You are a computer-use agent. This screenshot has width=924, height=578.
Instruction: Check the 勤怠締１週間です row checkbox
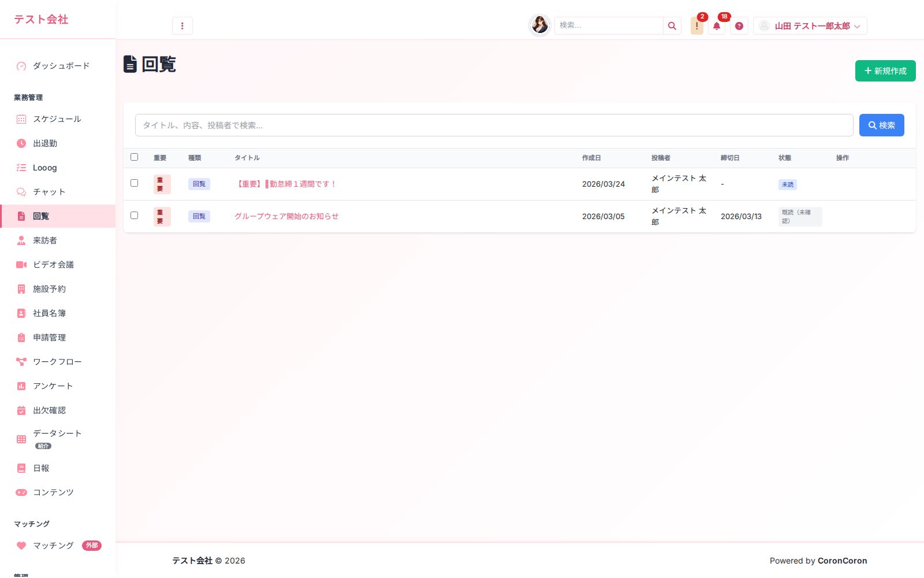point(135,183)
